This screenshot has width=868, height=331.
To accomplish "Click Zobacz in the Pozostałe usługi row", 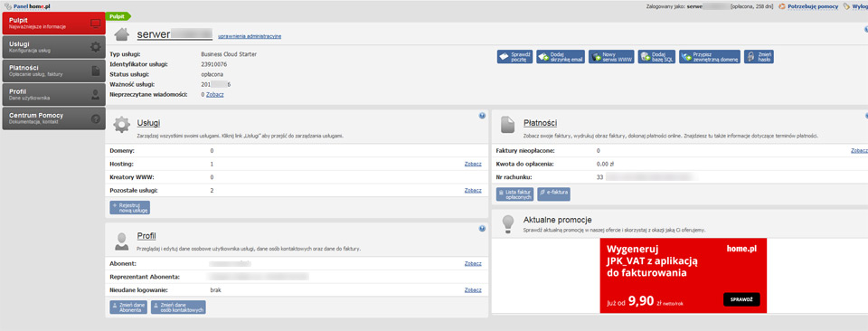I will coord(473,190).
